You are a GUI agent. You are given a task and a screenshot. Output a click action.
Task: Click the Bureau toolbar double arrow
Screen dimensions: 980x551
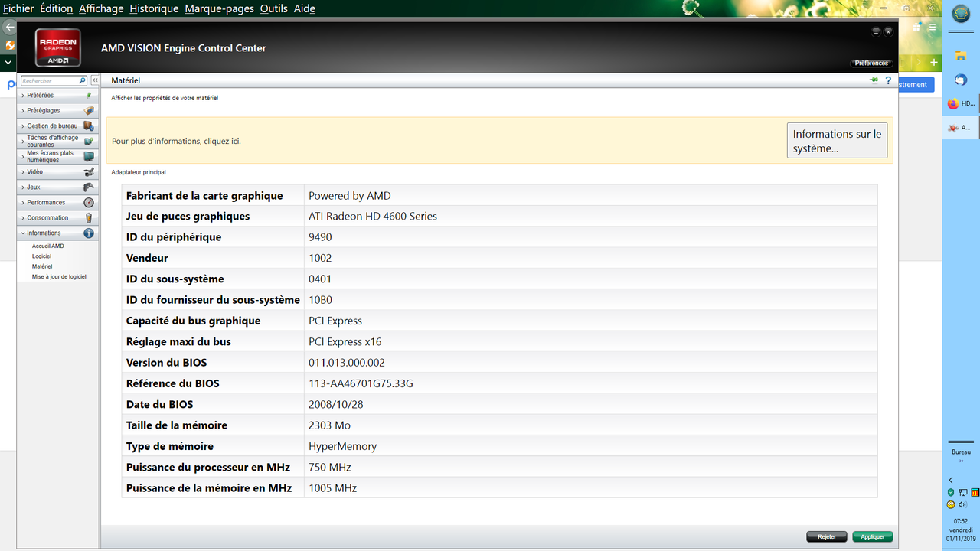coord(961,461)
